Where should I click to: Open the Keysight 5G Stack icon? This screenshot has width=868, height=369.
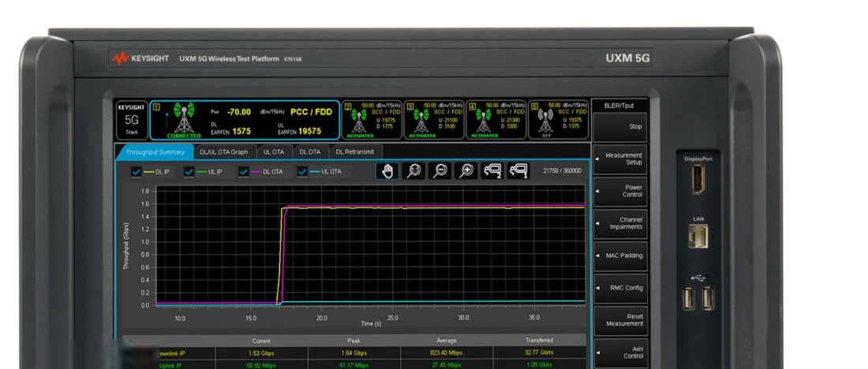(131, 120)
